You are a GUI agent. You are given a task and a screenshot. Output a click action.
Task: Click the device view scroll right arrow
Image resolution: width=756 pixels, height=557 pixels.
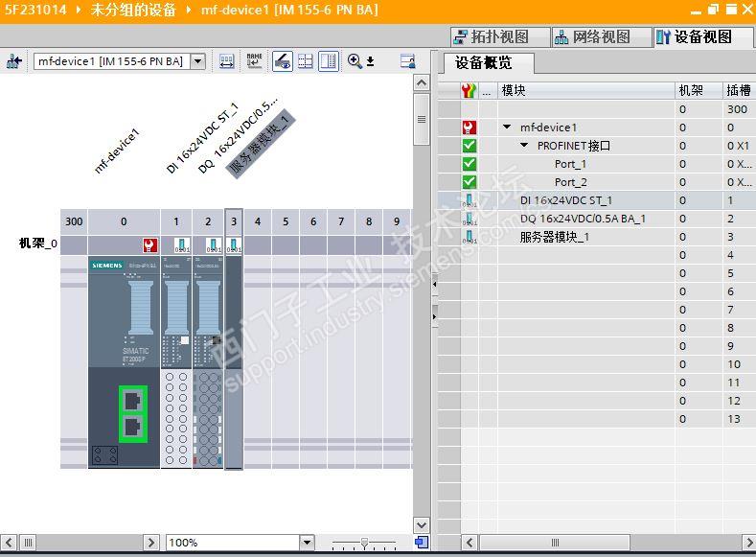point(150,543)
